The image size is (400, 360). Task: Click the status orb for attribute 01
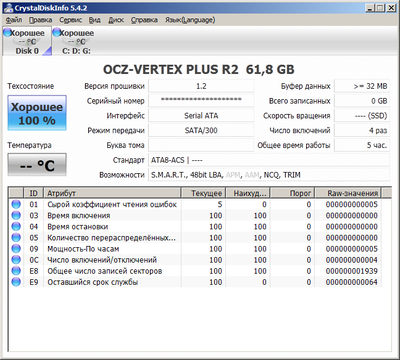point(16,204)
